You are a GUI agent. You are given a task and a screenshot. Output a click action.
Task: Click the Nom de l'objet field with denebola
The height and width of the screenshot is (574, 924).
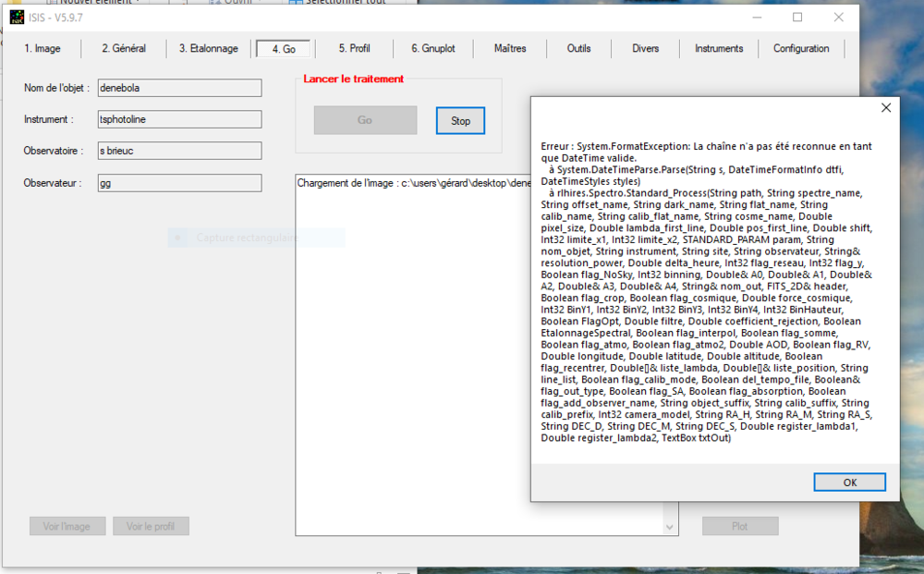click(x=180, y=88)
